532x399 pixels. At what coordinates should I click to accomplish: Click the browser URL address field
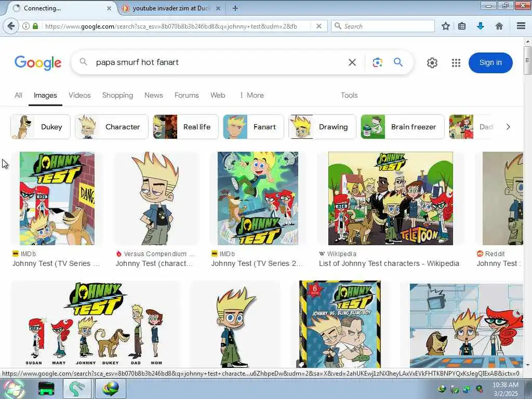[x=177, y=26]
